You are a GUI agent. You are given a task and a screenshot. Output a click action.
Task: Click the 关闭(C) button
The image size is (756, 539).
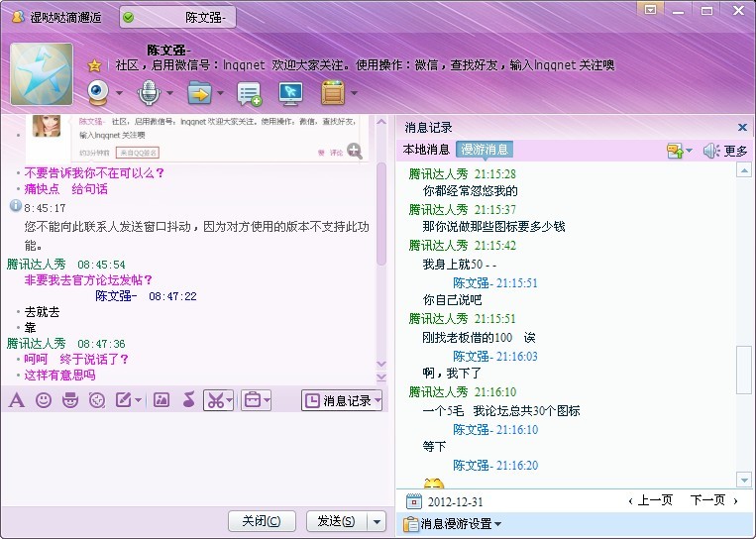262,521
